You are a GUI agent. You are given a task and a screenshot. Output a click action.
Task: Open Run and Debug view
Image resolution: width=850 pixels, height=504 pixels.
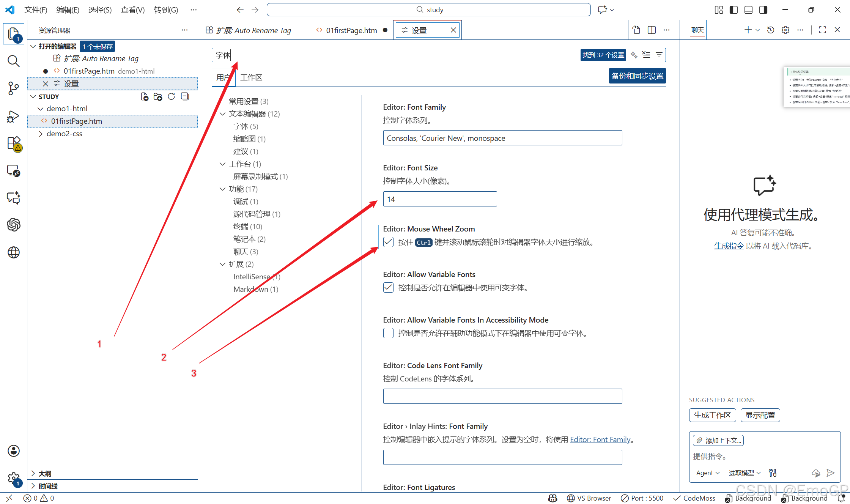click(14, 117)
